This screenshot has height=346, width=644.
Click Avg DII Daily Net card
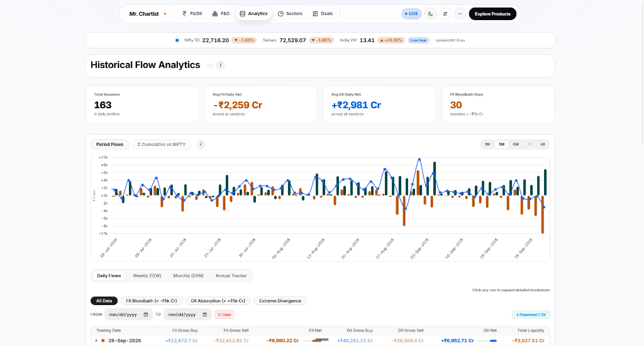(379, 104)
